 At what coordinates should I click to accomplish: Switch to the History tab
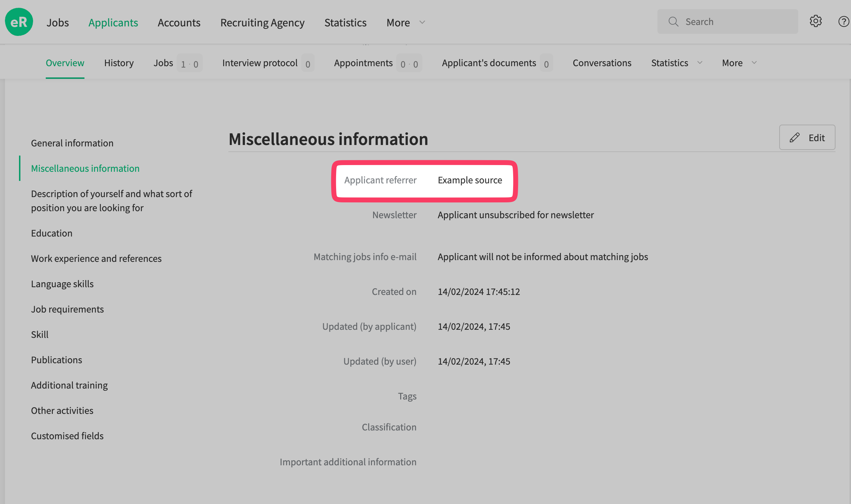coord(119,63)
